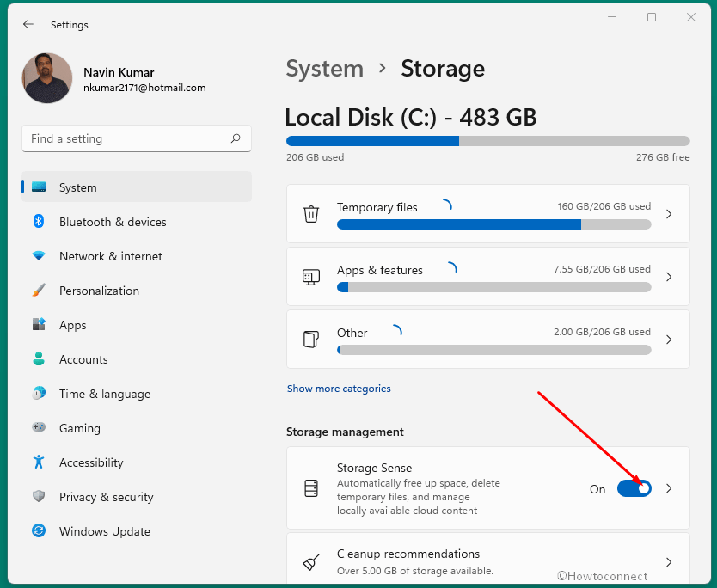This screenshot has height=588, width=717.
Task: Click the Local Disk usage bar
Action: coord(488,141)
